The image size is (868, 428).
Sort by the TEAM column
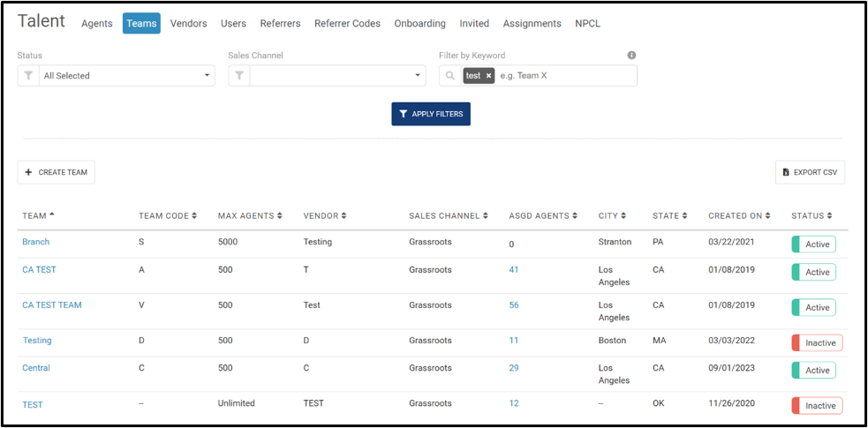pos(38,215)
